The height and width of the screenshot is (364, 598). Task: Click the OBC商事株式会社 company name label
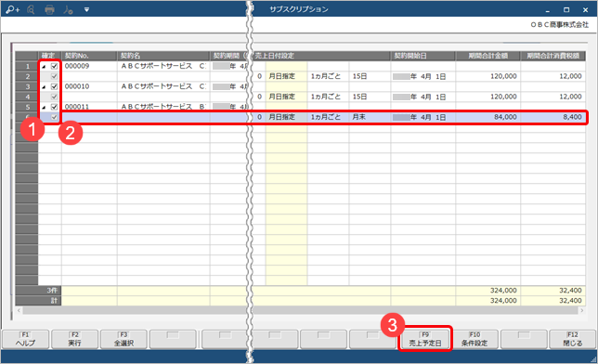coord(559,25)
